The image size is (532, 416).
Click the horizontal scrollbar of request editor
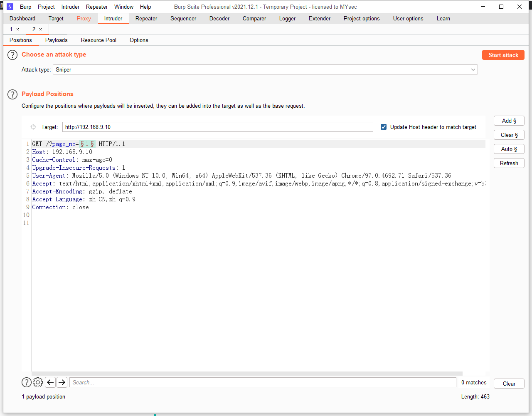point(247,373)
